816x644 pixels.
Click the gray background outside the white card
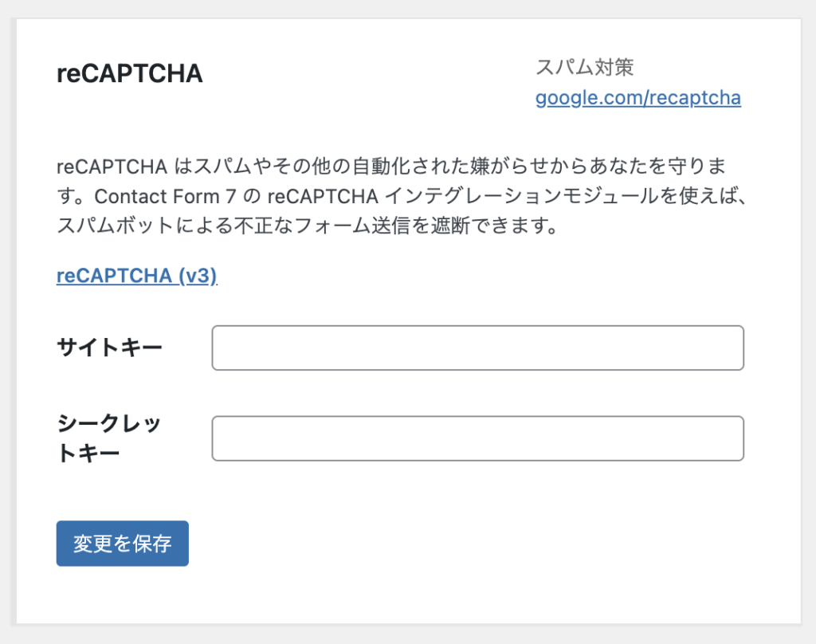pos(808,319)
